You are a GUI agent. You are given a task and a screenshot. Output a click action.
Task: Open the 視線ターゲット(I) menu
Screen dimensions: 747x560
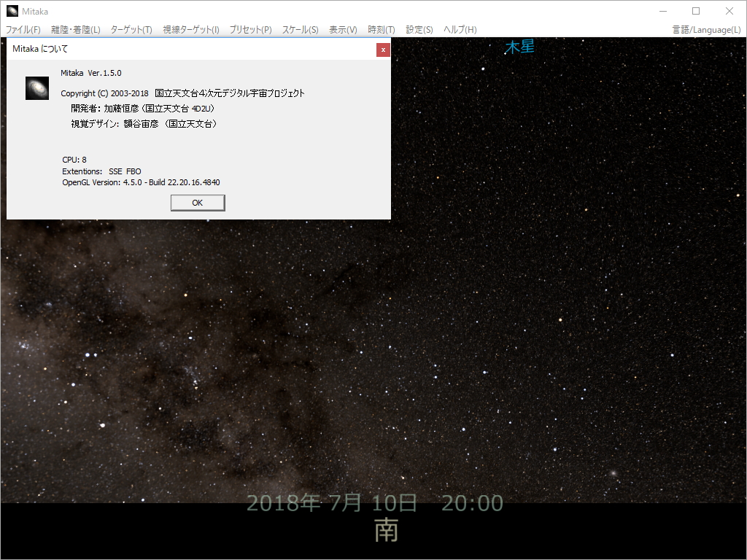pyautogui.click(x=191, y=30)
